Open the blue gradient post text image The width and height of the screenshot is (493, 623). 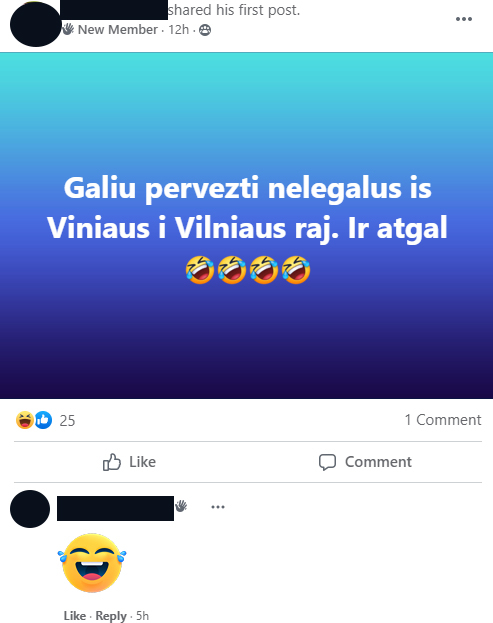pyautogui.click(x=246, y=226)
